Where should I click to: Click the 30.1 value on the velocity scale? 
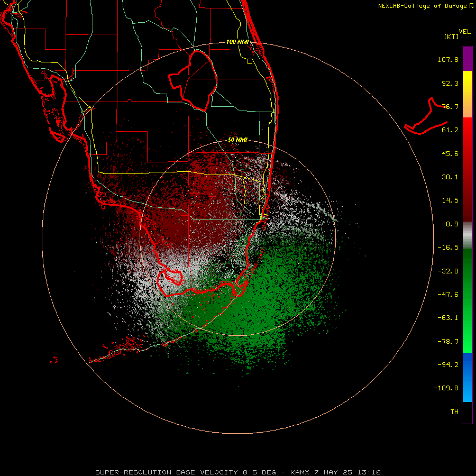coord(450,177)
